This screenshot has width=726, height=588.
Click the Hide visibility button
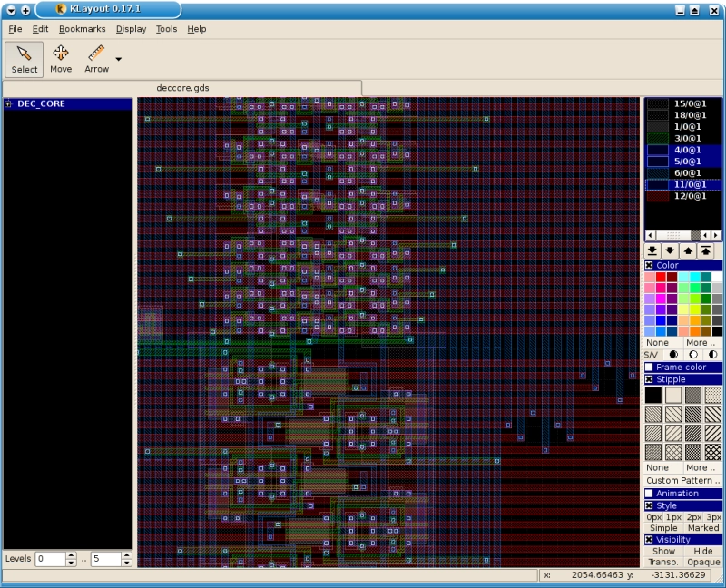[x=702, y=551]
